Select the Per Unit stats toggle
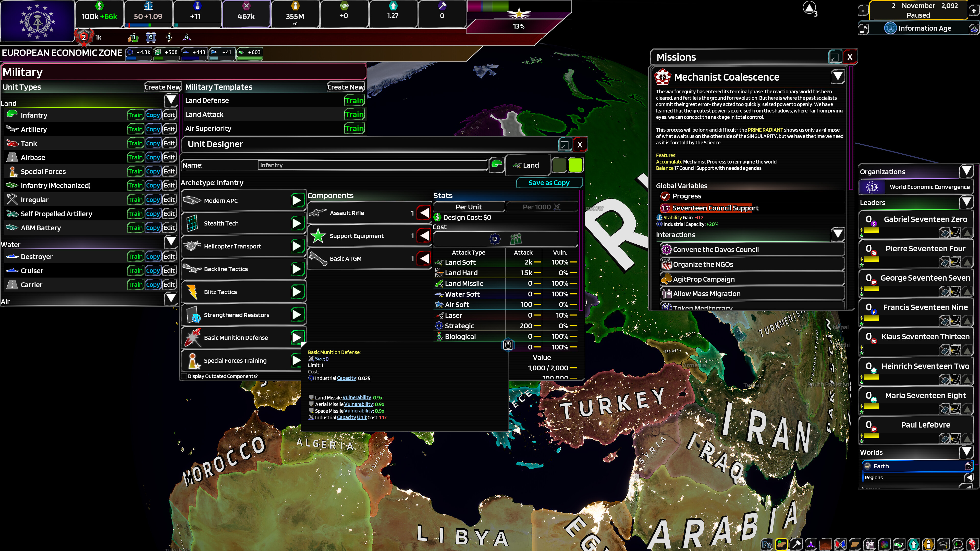Screen dimensions: 980x551 pyautogui.click(x=469, y=207)
